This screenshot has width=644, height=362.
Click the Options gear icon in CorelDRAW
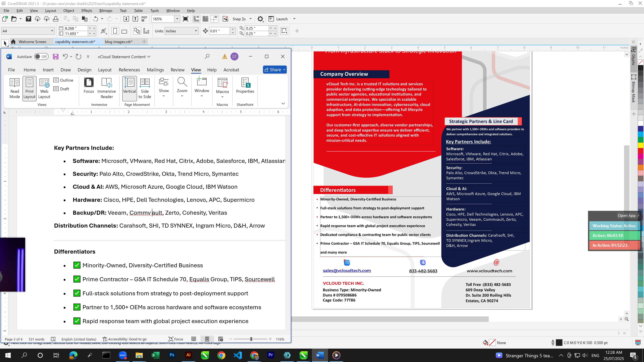(260, 19)
